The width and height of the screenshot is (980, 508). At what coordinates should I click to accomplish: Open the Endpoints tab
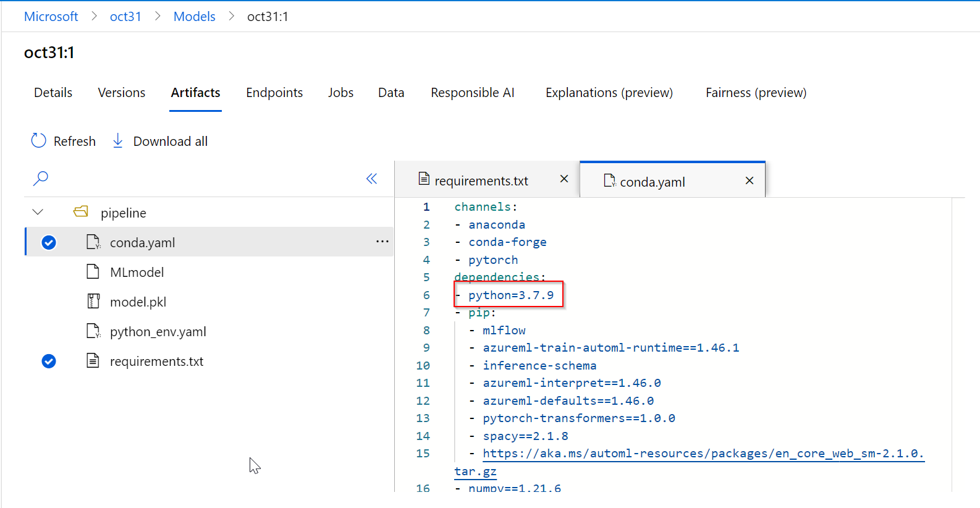point(274,93)
